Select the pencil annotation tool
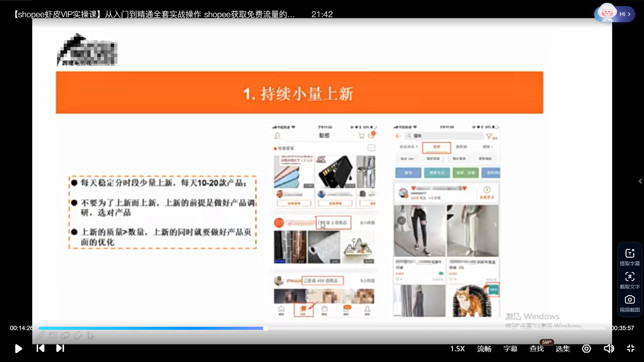 click(x=40, y=335)
